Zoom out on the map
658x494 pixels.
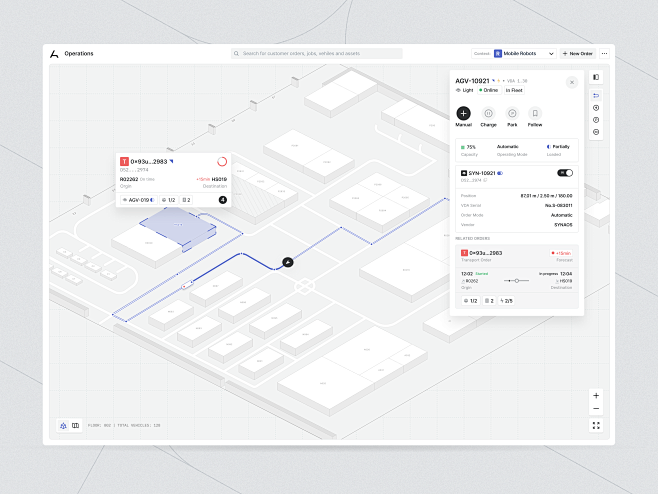pos(596,408)
